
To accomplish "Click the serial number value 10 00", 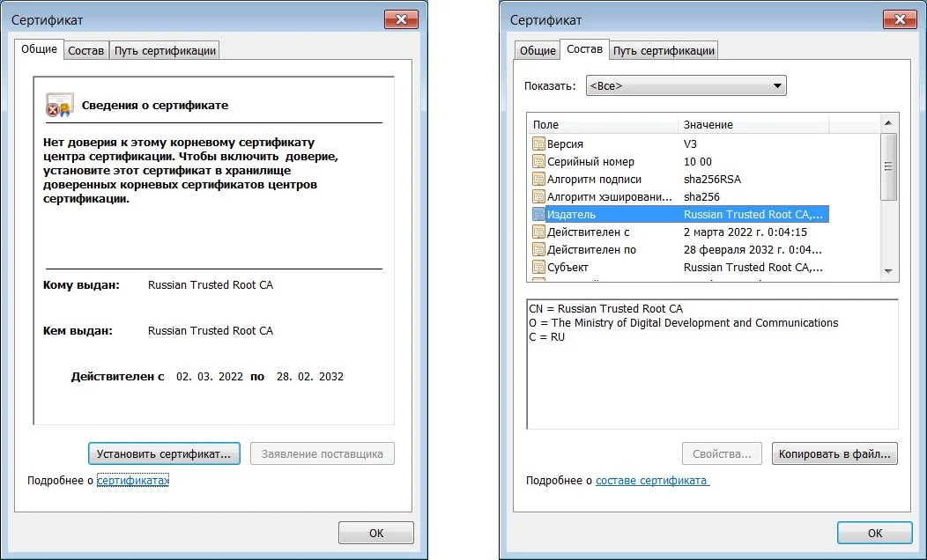I will coord(698,161).
